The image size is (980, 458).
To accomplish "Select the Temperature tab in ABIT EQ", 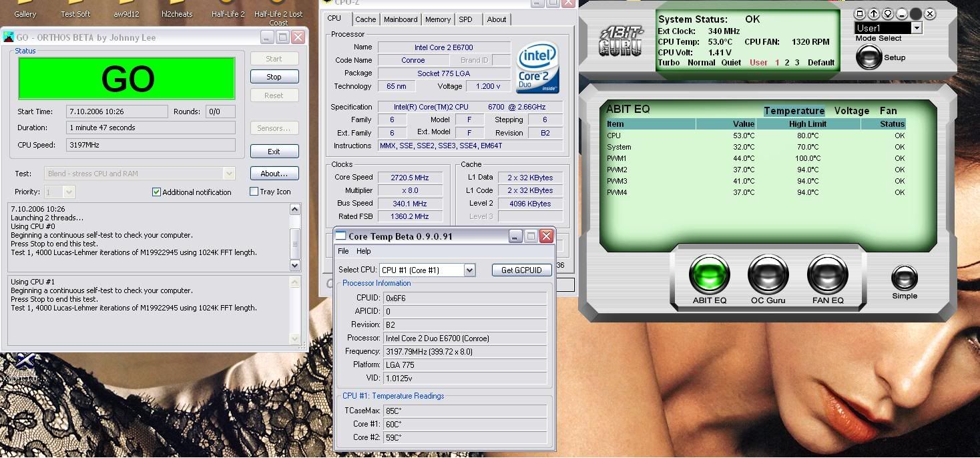I will [794, 111].
